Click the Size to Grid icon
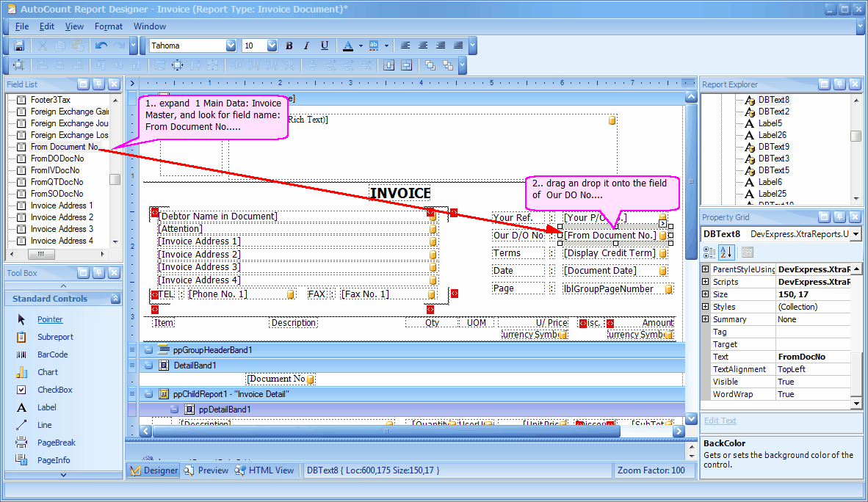Screen dimensions: 868x502 tap(177, 65)
